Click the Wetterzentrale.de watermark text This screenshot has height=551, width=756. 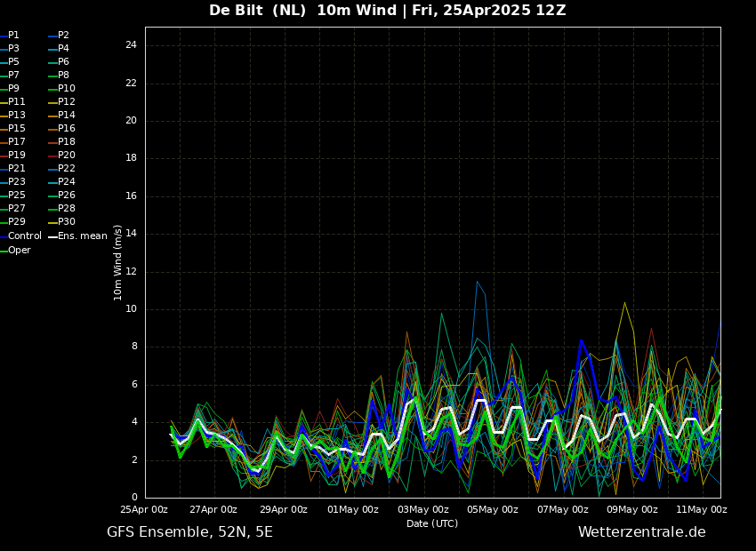click(x=641, y=532)
